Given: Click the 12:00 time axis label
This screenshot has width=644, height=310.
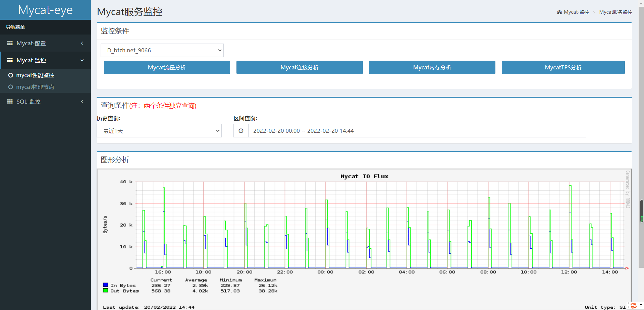Looking at the screenshot, I should pos(569,272).
